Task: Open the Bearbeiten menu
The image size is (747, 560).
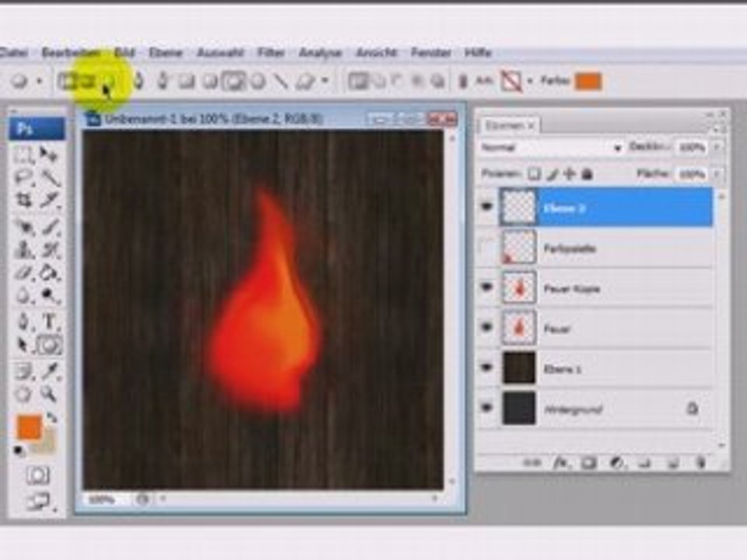Action: click(71, 53)
